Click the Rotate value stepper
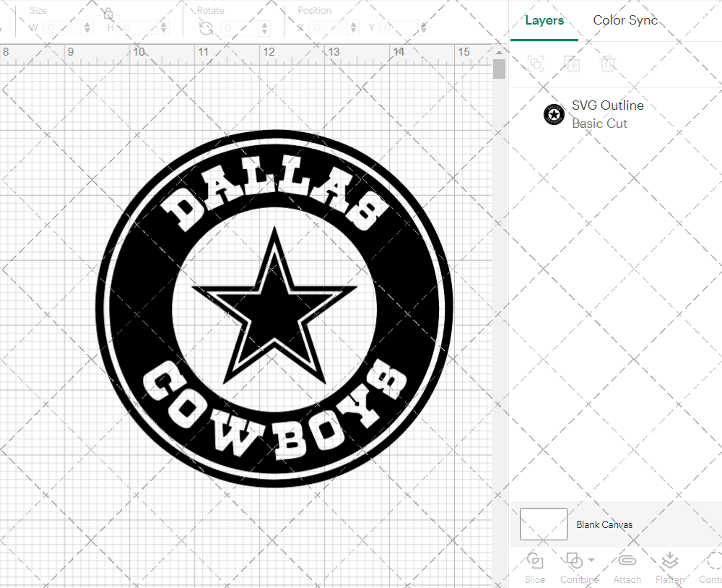The height and width of the screenshot is (588, 722). pyautogui.click(x=264, y=27)
